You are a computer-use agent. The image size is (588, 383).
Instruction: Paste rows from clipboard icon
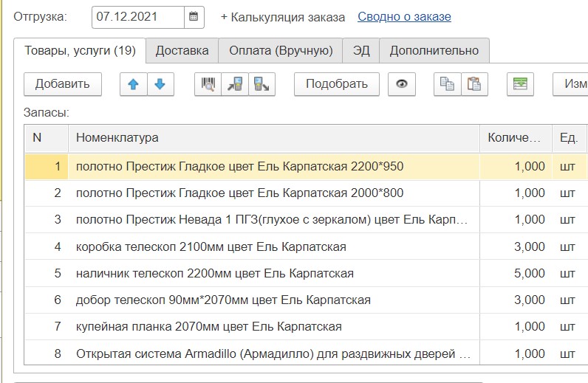474,84
